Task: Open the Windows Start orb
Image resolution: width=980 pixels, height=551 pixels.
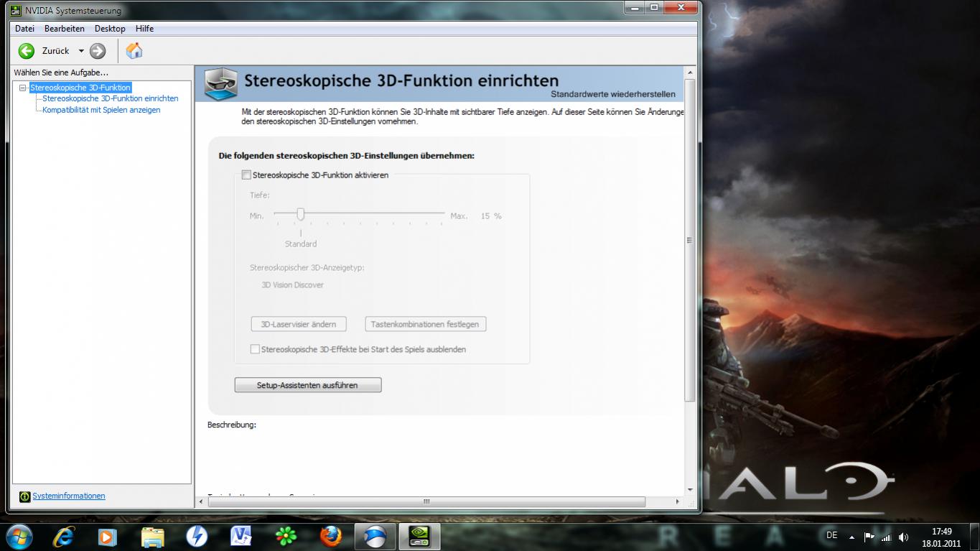Action: coord(18,536)
